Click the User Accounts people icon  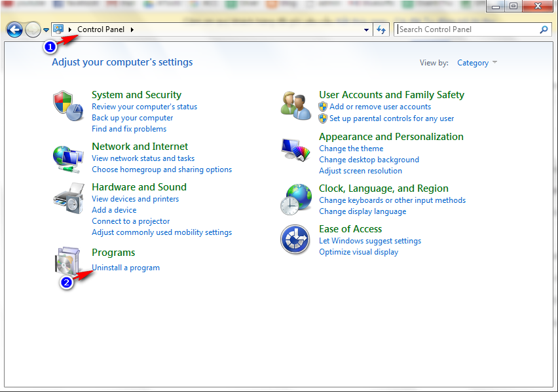295,105
